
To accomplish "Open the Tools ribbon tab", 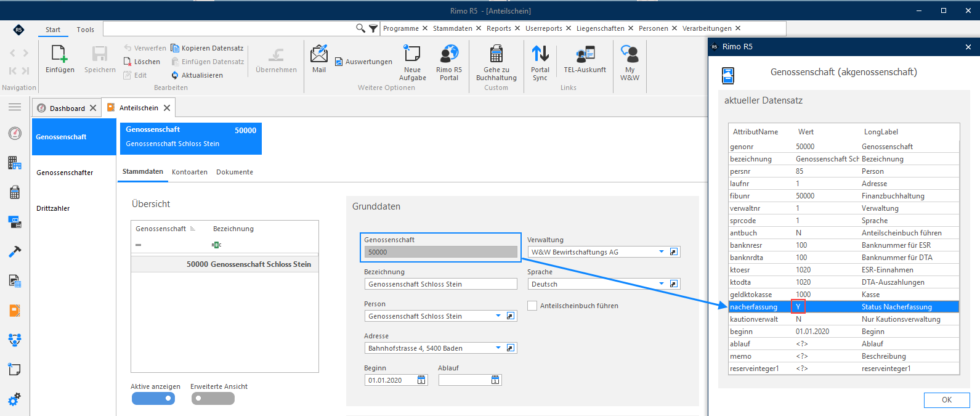I will click(x=86, y=30).
